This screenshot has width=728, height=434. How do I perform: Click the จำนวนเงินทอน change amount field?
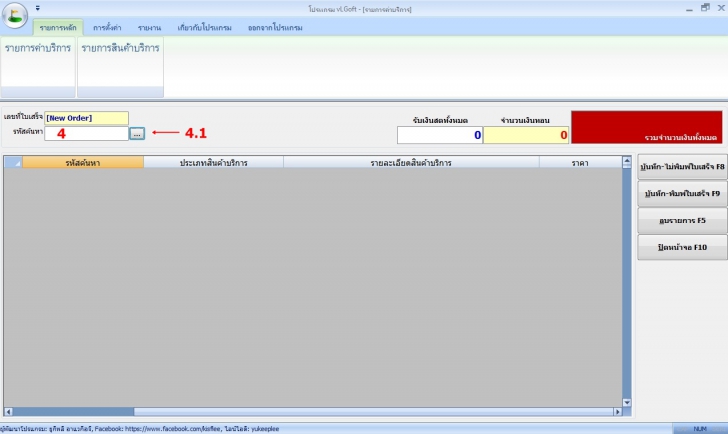click(x=526, y=135)
